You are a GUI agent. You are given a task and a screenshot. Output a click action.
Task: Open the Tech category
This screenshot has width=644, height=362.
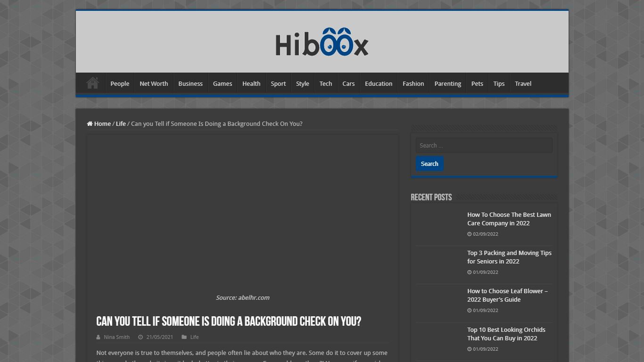click(326, 83)
